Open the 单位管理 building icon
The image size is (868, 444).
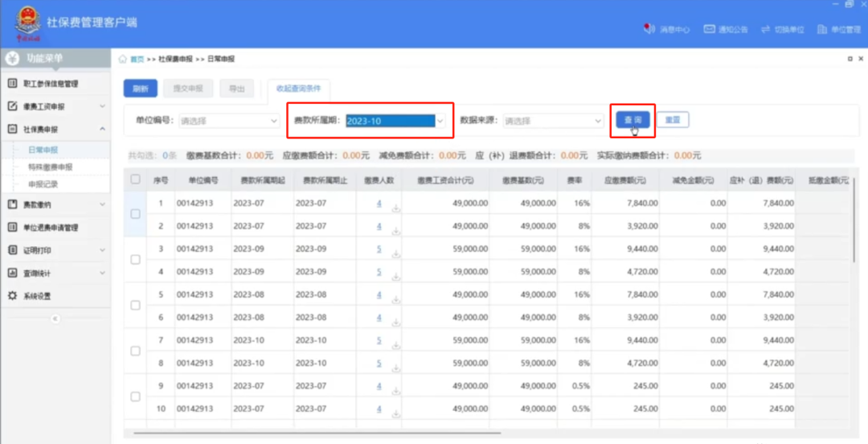click(x=821, y=30)
